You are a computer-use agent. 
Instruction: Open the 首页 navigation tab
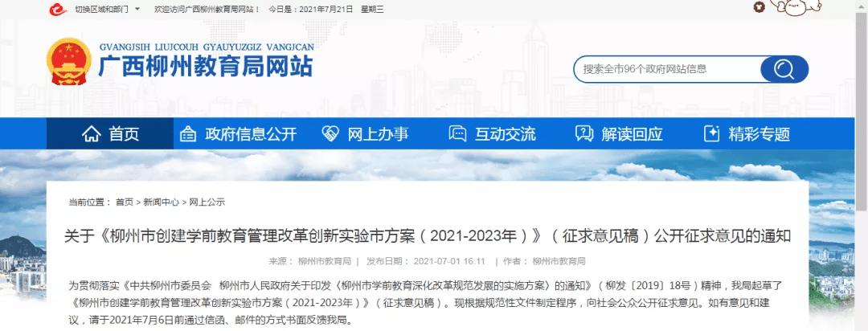point(109,133)
